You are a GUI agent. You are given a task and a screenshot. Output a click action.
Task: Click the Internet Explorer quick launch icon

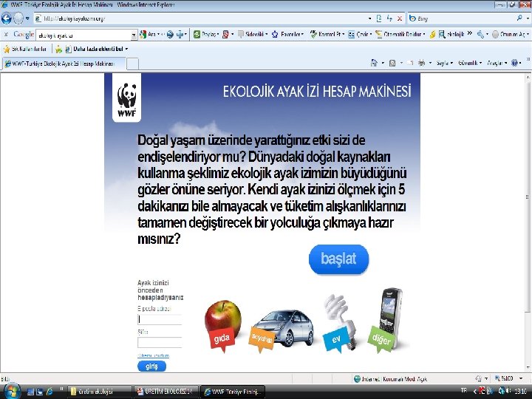coord(50,392)
